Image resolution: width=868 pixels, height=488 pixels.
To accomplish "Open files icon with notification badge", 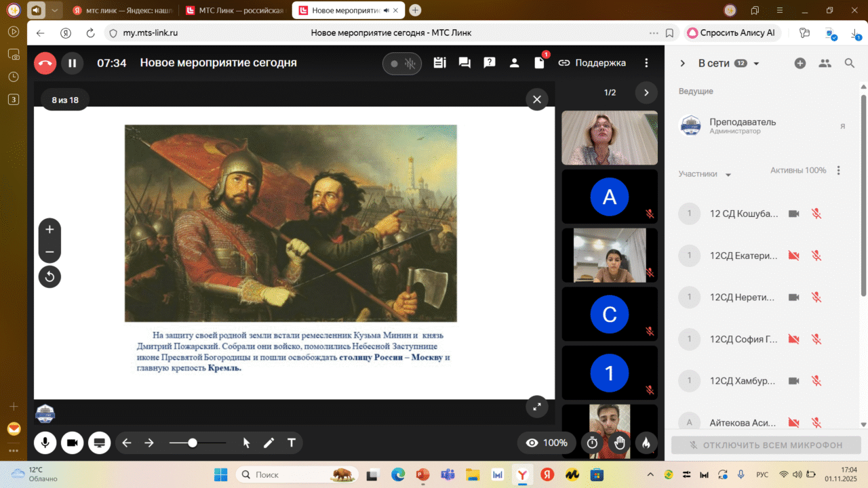I will [x=540, y=63].
